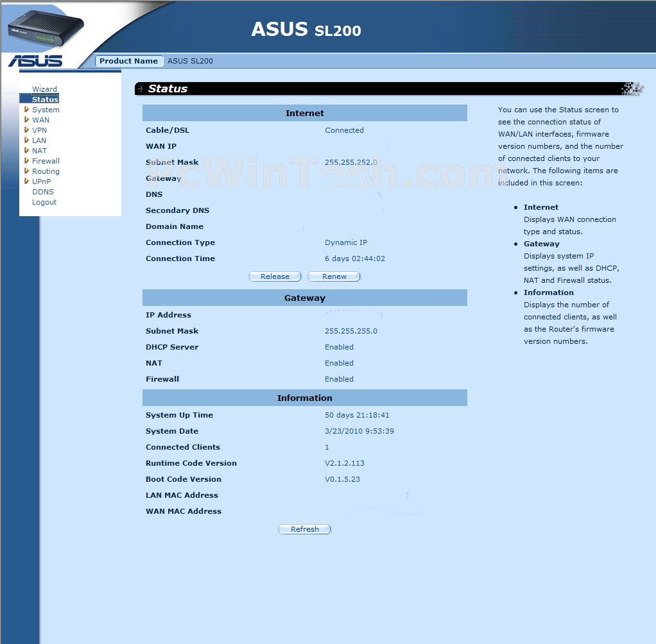
Task: Expand the Firewall menu arrow
Action: coord(26,160)
